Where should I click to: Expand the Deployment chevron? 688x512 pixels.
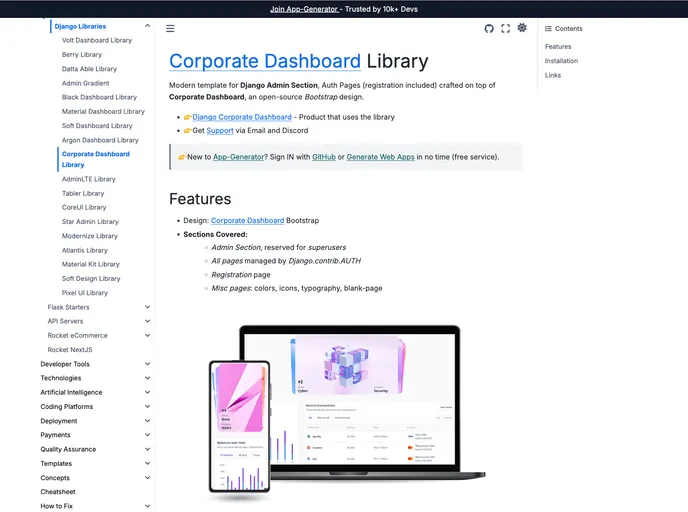(147, 421)
